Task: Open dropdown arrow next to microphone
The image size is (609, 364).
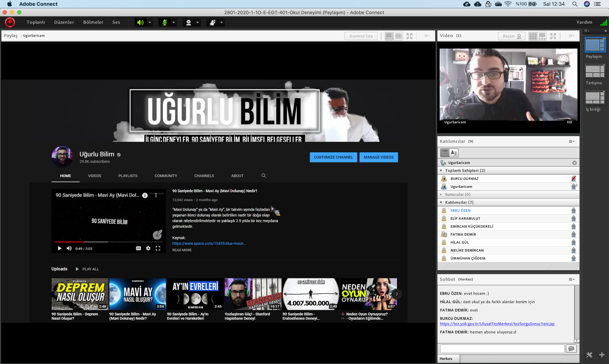Action: 174,22
